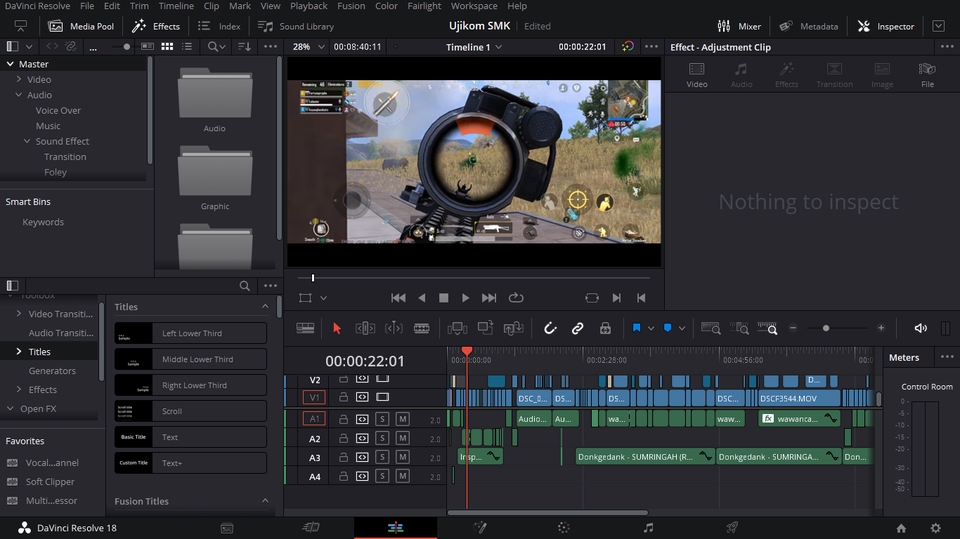Adjust media pool thumbnail size slider
Viewport: 960px width, 539px height.
point(127,47)
